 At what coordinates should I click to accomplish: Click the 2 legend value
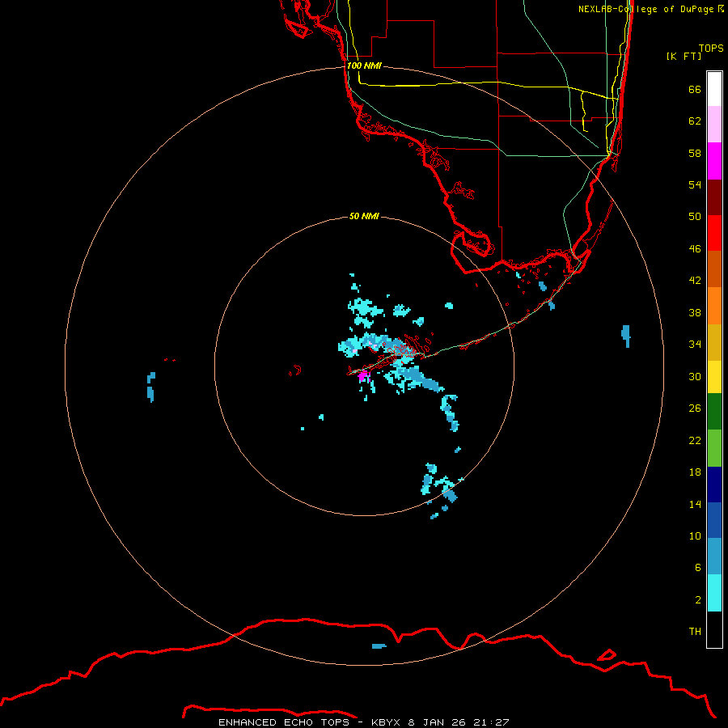pyautogui.click(x=698, y=600)
